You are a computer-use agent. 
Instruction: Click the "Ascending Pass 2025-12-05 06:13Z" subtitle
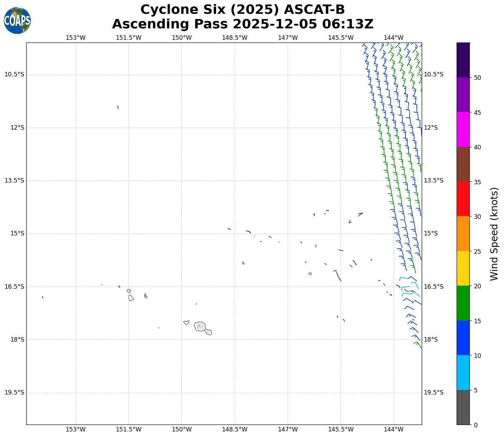point(242,24)
